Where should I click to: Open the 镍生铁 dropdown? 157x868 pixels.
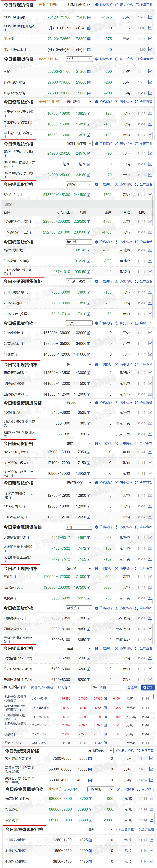(x=79, y=242)
